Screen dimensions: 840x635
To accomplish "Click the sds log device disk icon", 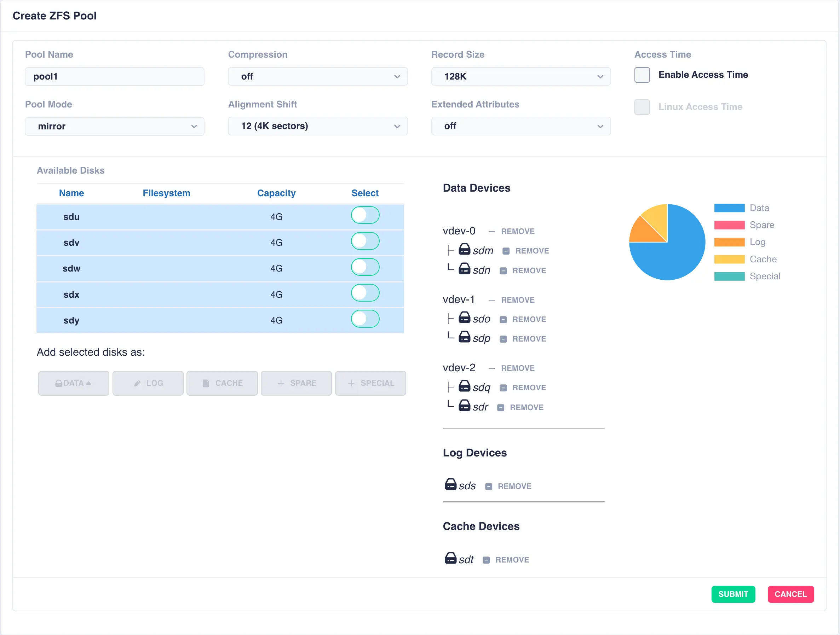I will pos(450,485).
